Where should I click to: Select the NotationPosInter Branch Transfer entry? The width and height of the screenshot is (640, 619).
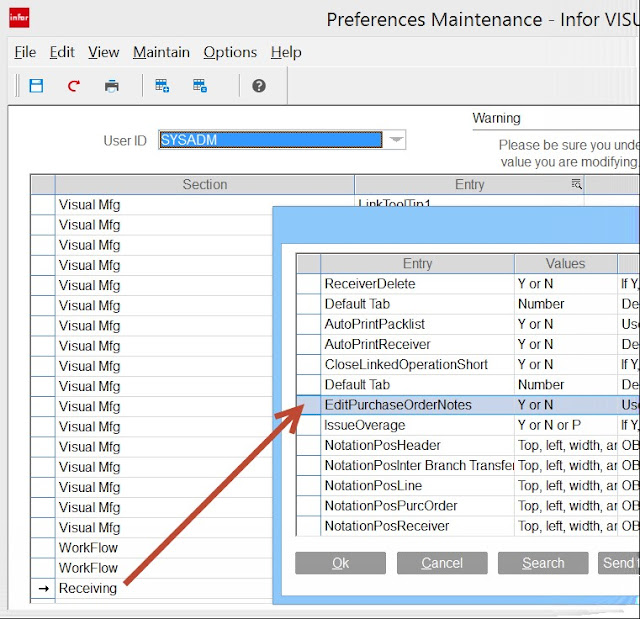point(417,466)
